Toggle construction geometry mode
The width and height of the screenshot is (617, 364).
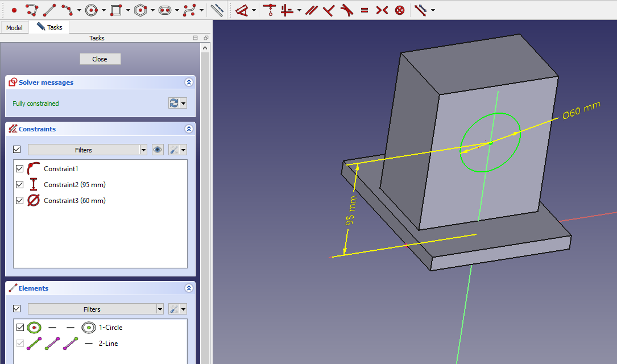tap(217, 10)
